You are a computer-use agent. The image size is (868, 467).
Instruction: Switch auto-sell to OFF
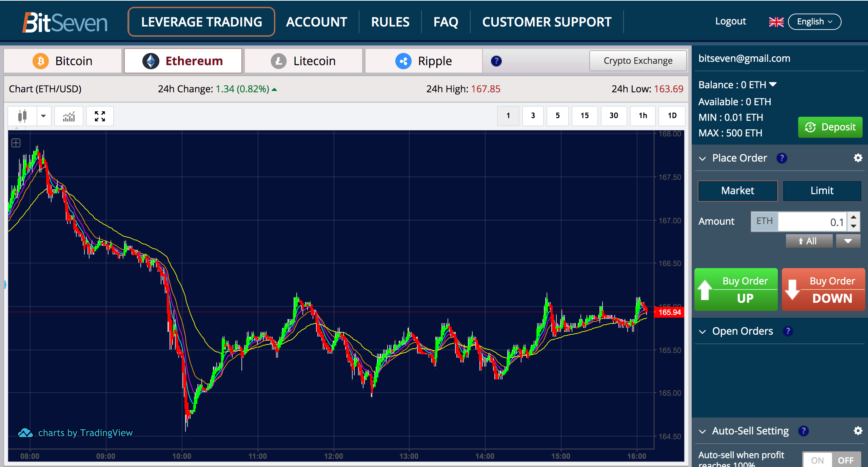tap(846, 460)
